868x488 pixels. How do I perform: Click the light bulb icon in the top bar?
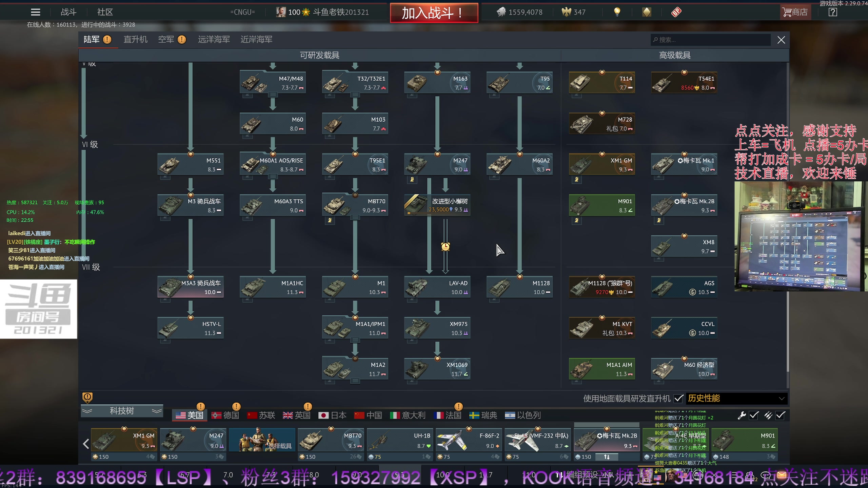(617, 12)
